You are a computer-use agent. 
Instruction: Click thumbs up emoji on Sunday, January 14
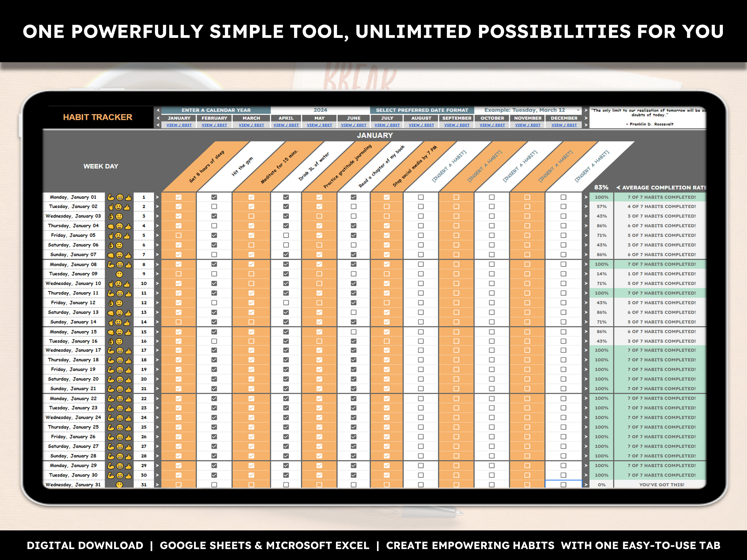coord(127,322)
